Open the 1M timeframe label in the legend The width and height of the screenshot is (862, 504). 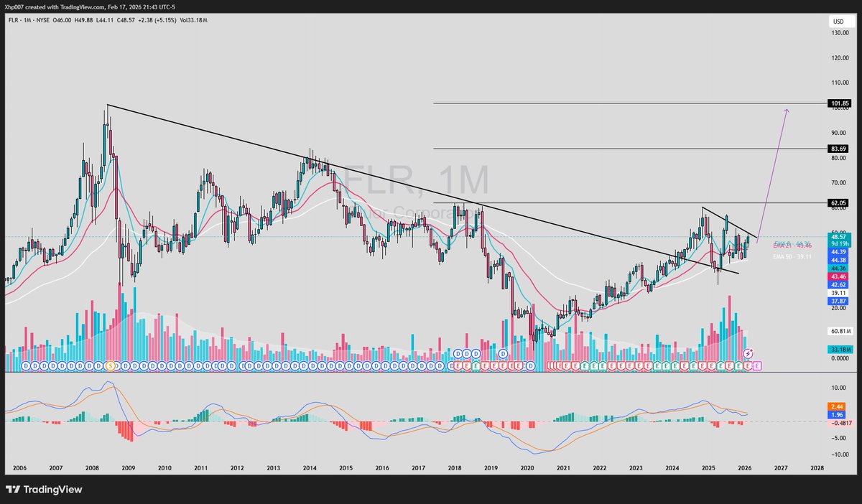32,20
